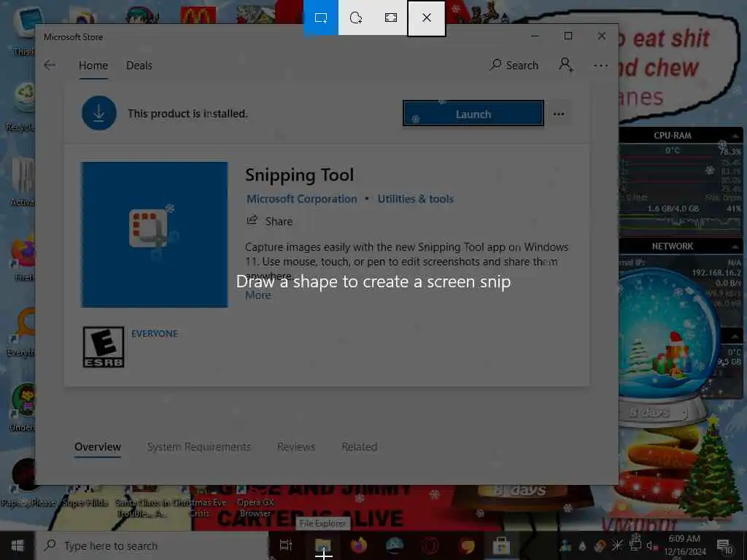Collapse the CPU-RAM widget section
747x560 pixels.
coord(734,136)
